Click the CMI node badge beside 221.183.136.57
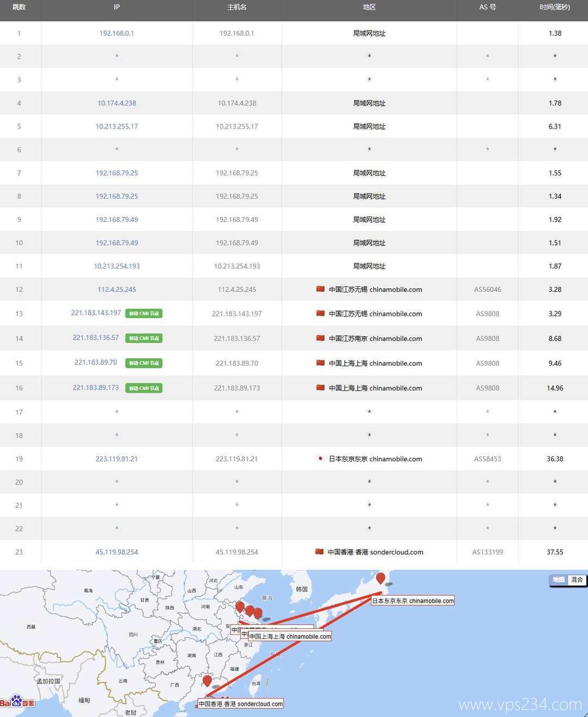The height and width of the screenshot is (717, 588). tap(144, 338)
